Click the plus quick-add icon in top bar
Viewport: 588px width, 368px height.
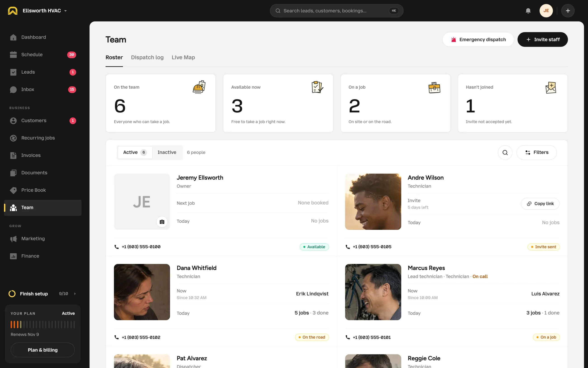tap(568, 11)
